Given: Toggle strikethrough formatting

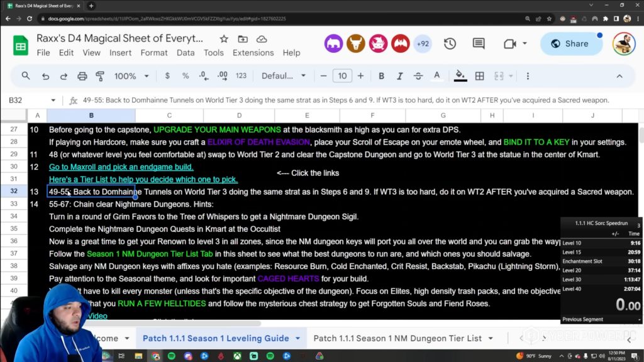Looking at the screenshot, I should tap(418, 76).
